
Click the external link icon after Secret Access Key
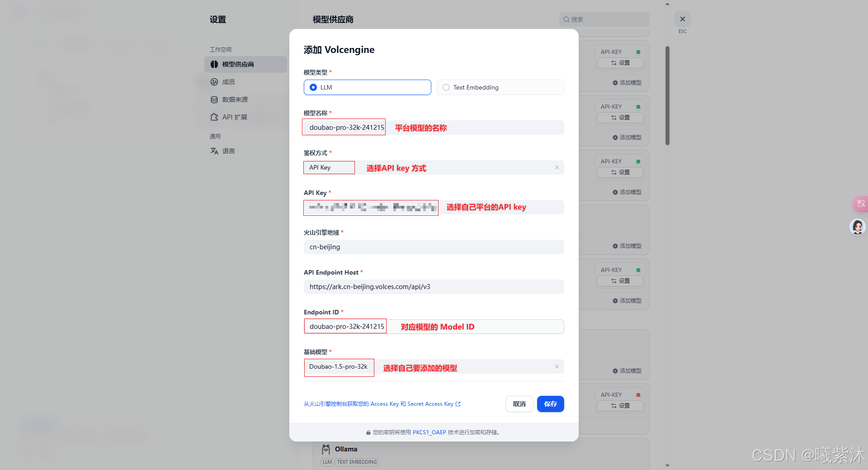tap(458, 404)
